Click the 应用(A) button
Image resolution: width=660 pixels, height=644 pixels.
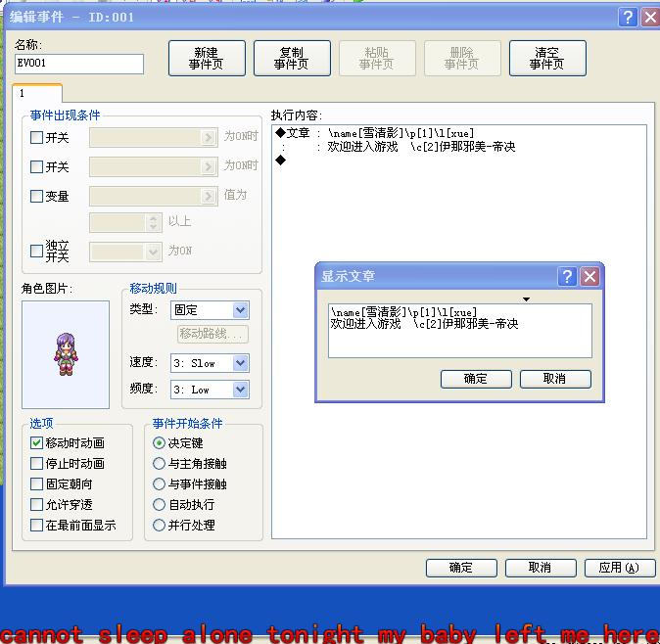click(x=620, y=568)
